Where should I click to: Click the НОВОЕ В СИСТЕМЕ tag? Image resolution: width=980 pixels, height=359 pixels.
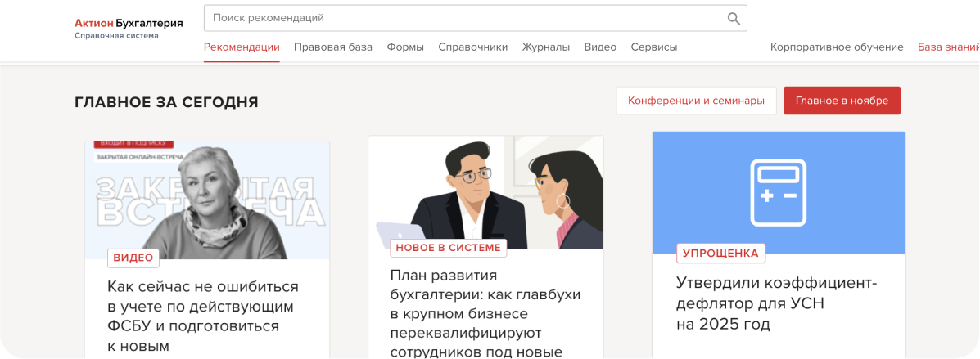448,248
